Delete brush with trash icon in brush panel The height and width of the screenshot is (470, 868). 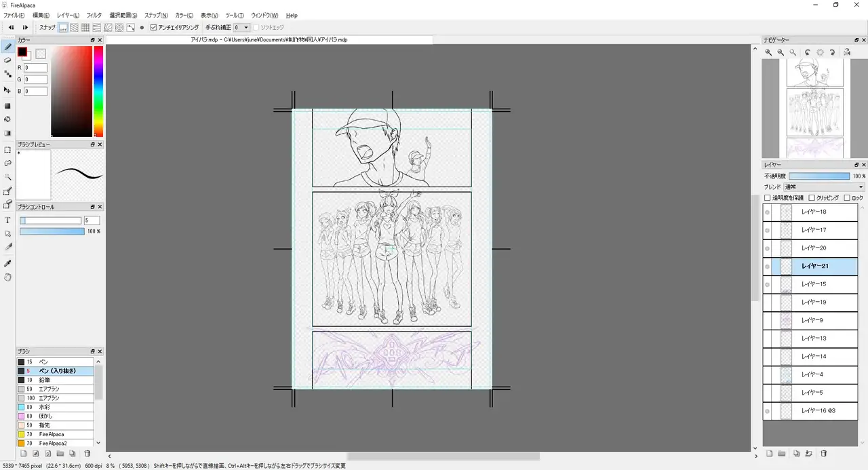pyautogui.click(x=87, y=453)
